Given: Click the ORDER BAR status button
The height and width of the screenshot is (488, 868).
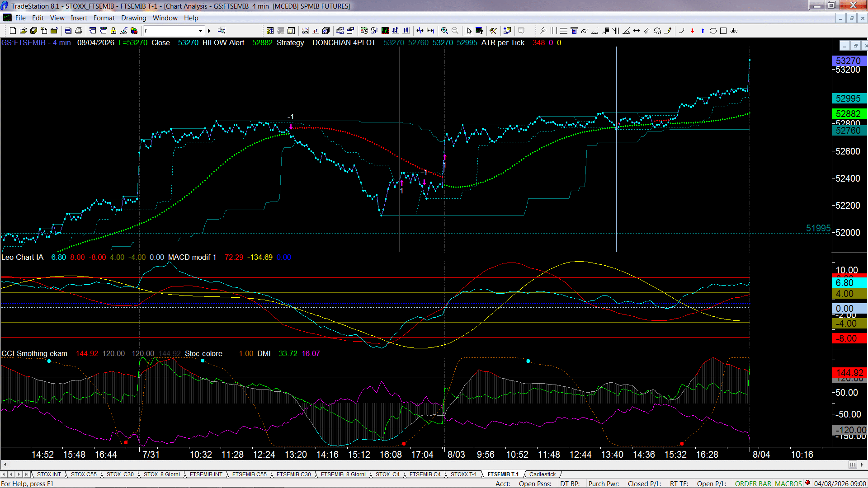Looking at the screenshot, I should (x=753, y=484).
